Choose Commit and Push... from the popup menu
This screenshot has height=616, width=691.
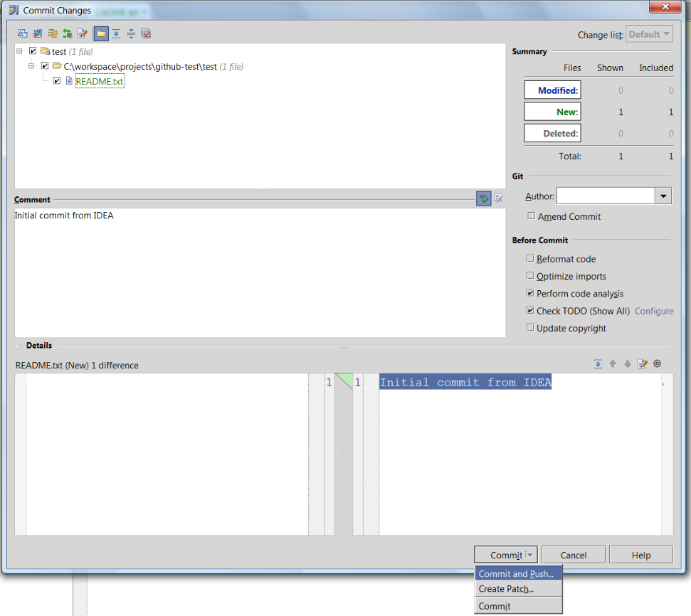pyautogui.click(x=518, y=574)
